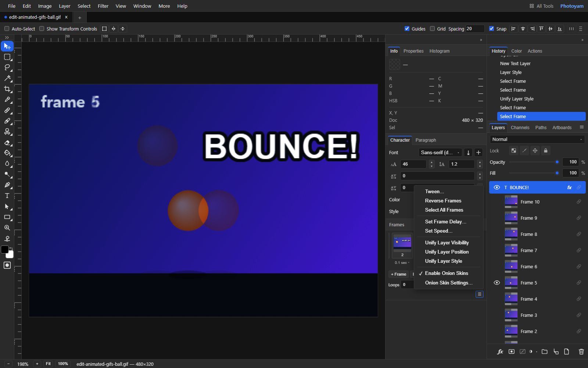This screenshot has width=588, height=368.
Task: Select the Lasso tool
Action: tap(7, 67)
